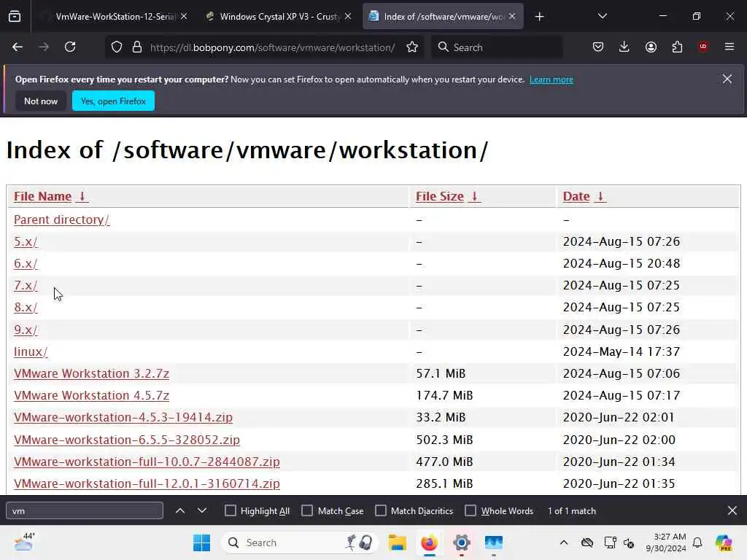Download VMware-workstation-4.5.3-19414.zip

(123, 417)
